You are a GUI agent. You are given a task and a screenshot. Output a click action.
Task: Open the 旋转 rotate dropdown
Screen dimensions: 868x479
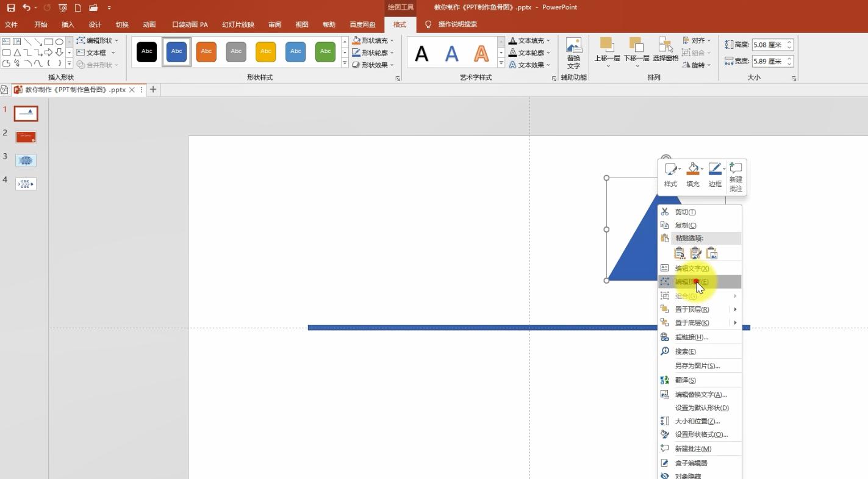(x=697, y=65)
